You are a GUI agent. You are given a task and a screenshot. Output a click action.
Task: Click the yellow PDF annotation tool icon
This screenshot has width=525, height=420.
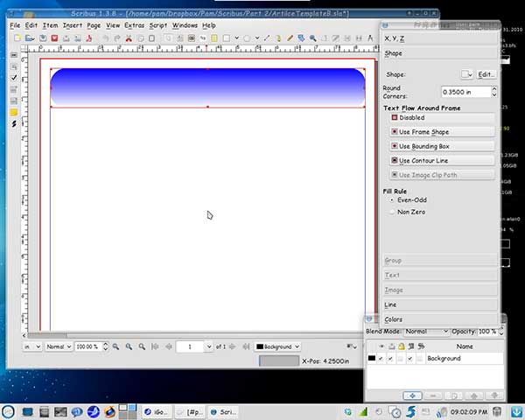coord(14,112)
